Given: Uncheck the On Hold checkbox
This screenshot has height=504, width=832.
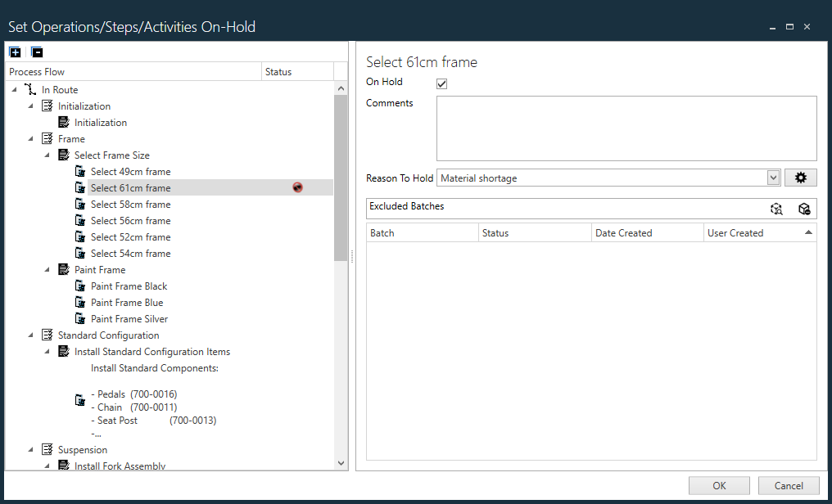Looking at the screenshot, I should click(441, 83).
